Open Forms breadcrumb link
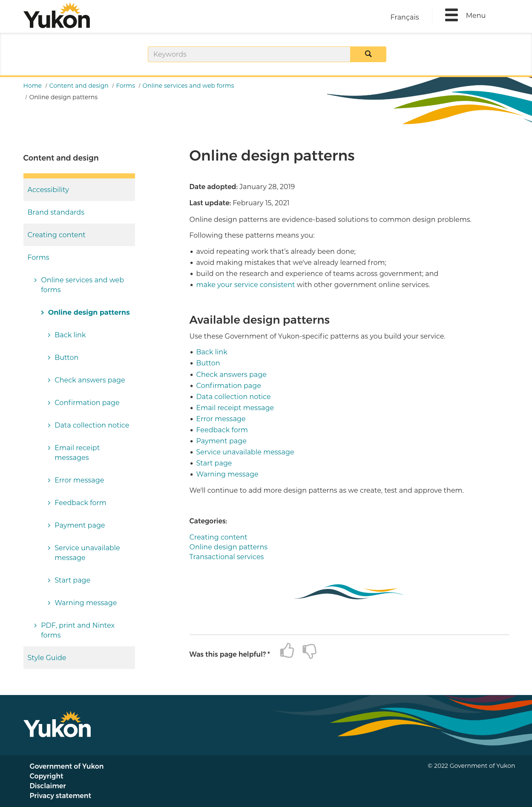The width and height of the screenshot is (532, 807). coord(125,86)
